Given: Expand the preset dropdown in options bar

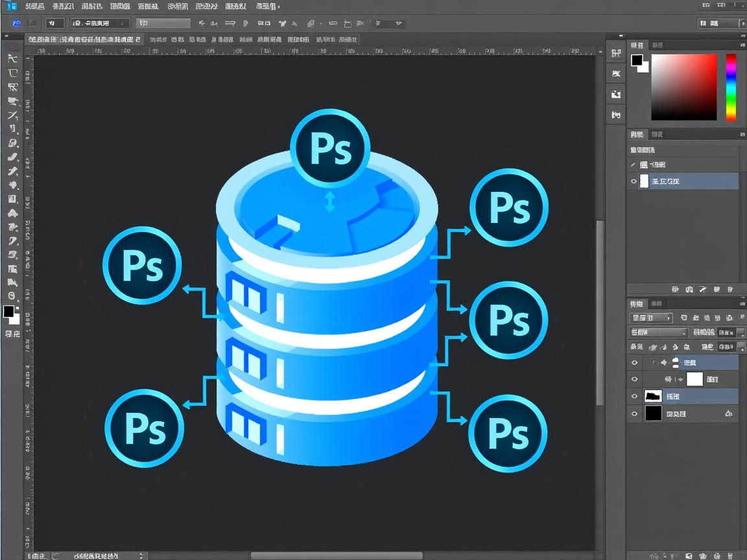Looking at the screenshot, I should pos(101,23).
